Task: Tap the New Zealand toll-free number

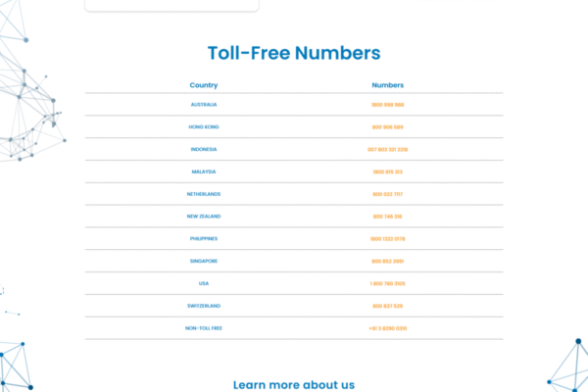Action: [388, 217]
